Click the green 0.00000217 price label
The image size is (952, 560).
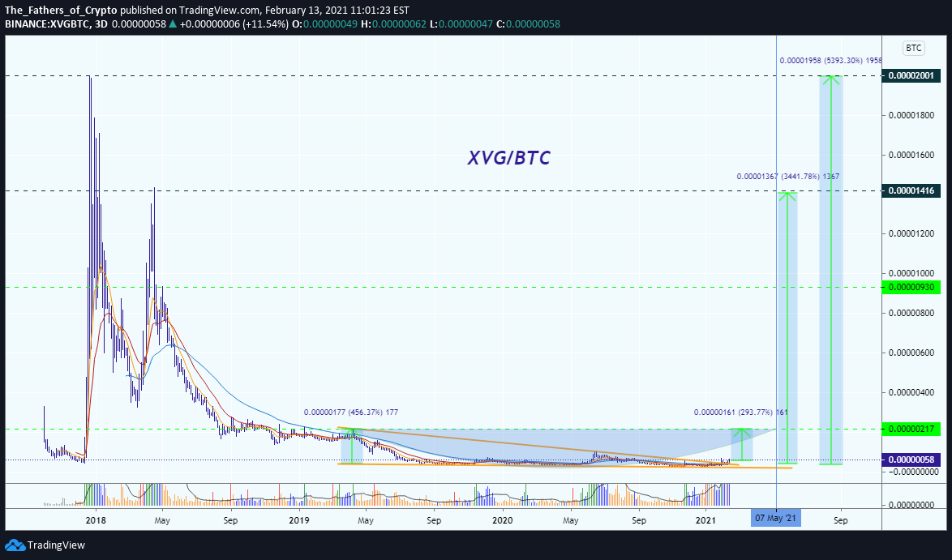(x=911, y=429)
